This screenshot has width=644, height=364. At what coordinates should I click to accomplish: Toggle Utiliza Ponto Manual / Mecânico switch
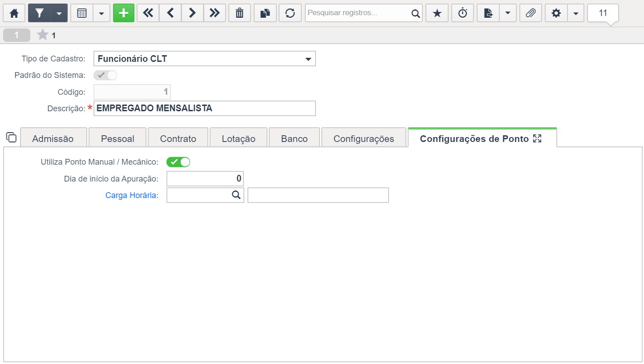[178, 162]
